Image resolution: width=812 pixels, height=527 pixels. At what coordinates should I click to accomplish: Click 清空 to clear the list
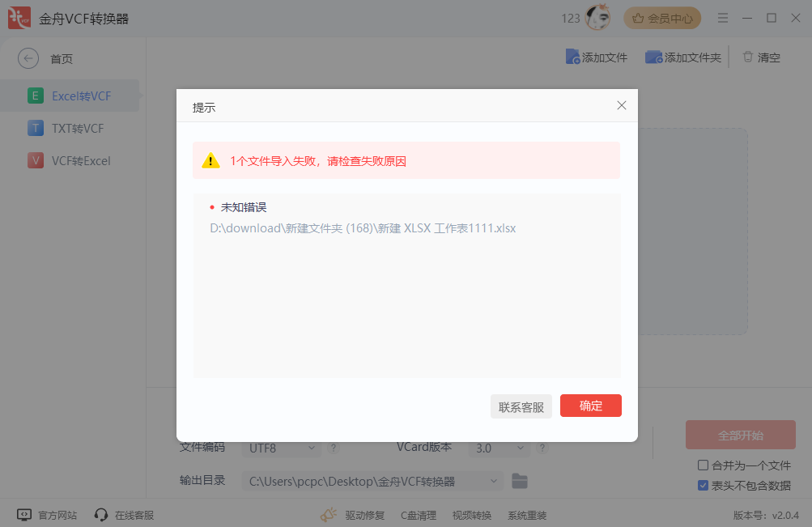tap(761, 57)
